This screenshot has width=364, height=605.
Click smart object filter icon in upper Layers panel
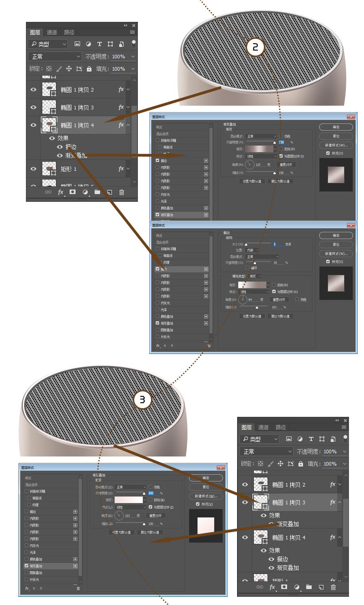pyautogui.click(x=121, y=44)
